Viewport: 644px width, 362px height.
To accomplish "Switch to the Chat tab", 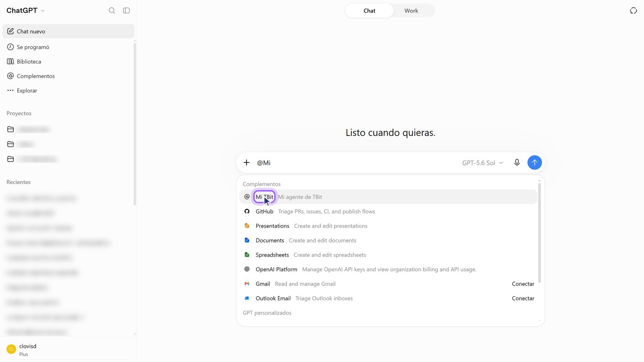I will (x=369, y=11).
